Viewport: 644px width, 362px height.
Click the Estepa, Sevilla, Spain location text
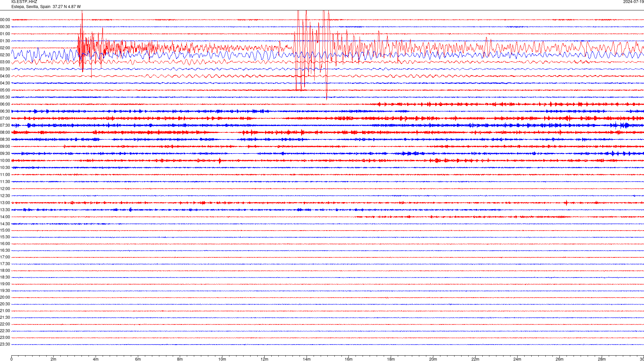[x=31, y=7]
